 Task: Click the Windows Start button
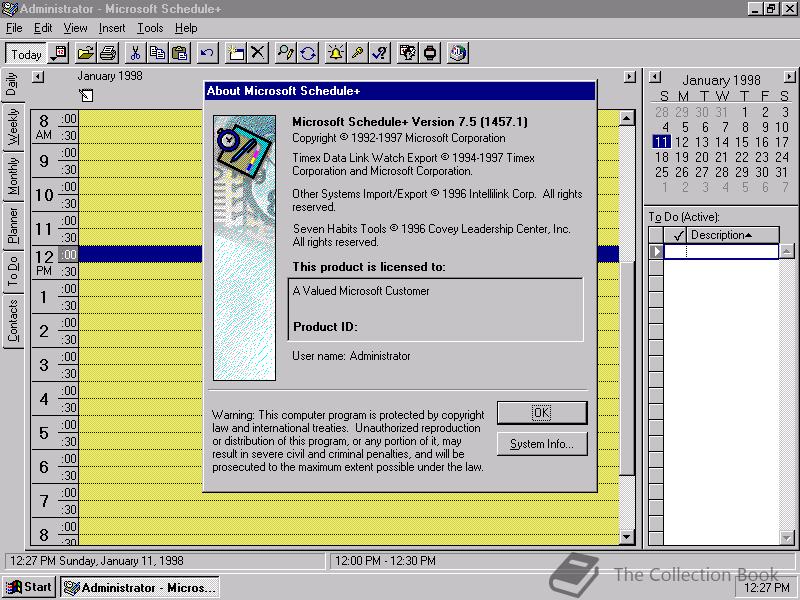29,587
